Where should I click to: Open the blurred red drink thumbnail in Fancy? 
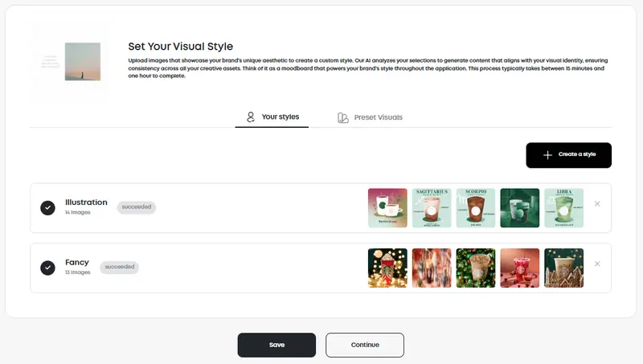click(432, 268)
